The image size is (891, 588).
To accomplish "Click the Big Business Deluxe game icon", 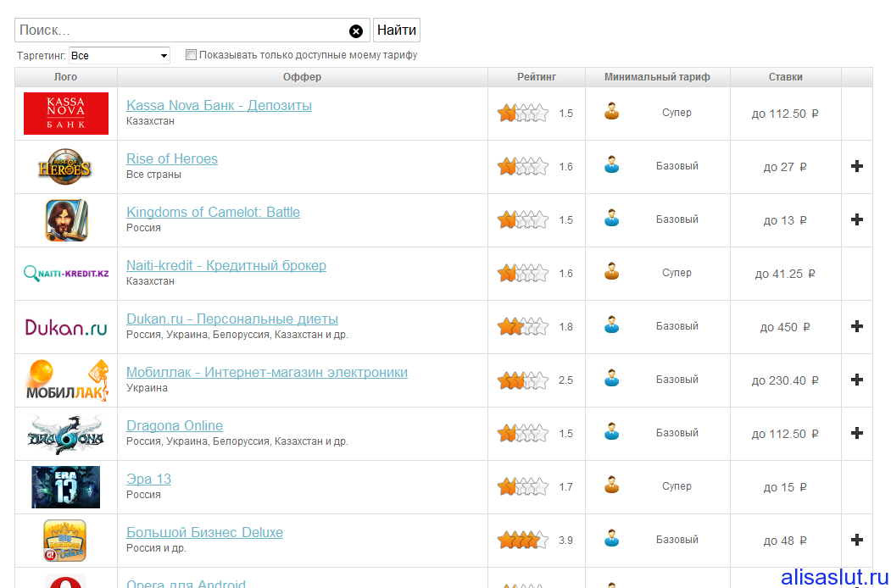I will click(x=64, y=541).
